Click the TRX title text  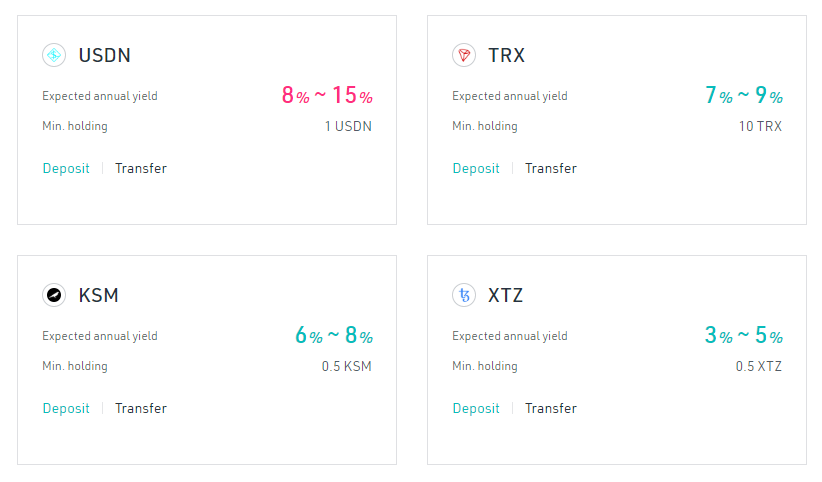(506, 55)
